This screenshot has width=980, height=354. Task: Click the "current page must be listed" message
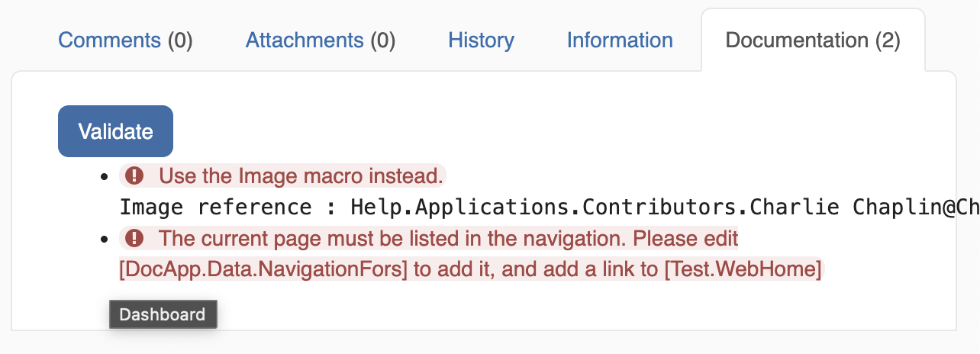[x=449, y=240]
